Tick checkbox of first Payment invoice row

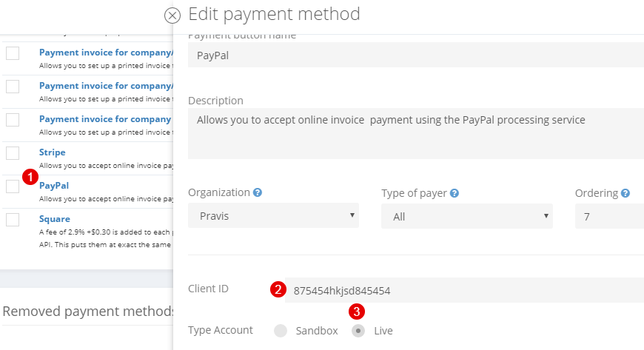pyautogui.click(x=13, y=53)
